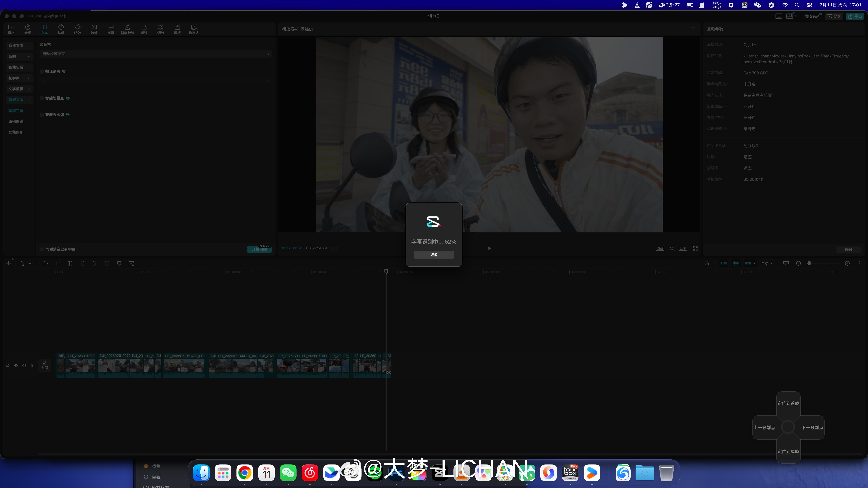Open the 音频 audio panel icon
The width and height of the screenshot is (868, 488).
click(x=28, y=29)
